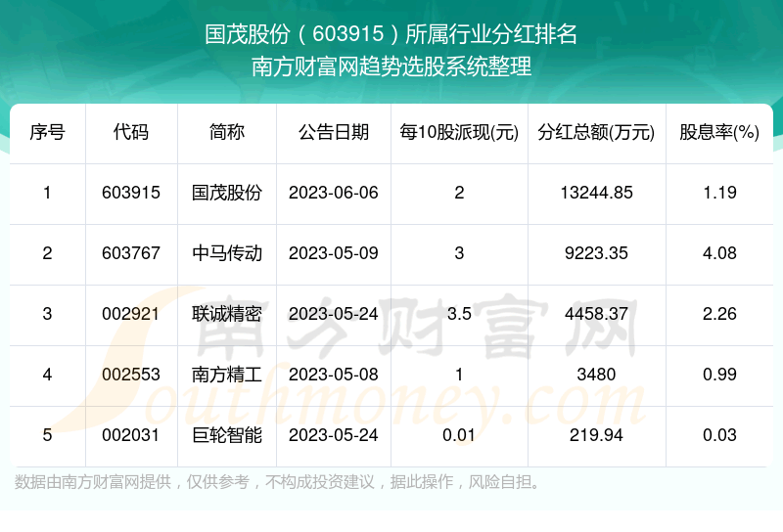This screenshot has height=532, width=783.
Task: Select dividend yield 4.08
Action: click(719, 253)
